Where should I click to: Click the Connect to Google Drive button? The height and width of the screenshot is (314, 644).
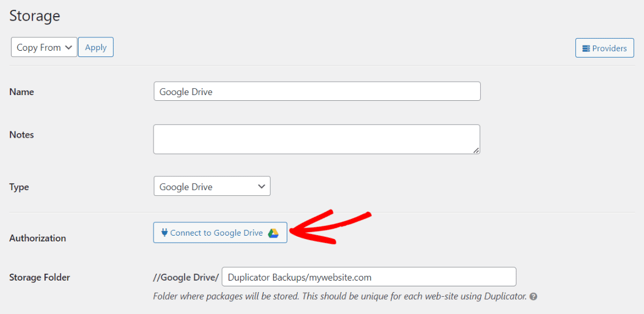(220, 233)
